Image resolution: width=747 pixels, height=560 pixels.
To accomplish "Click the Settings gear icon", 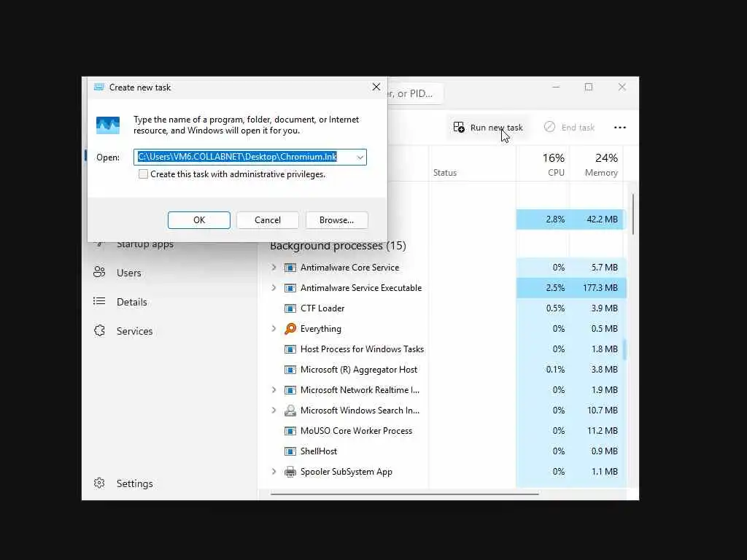I will (99, 483).
